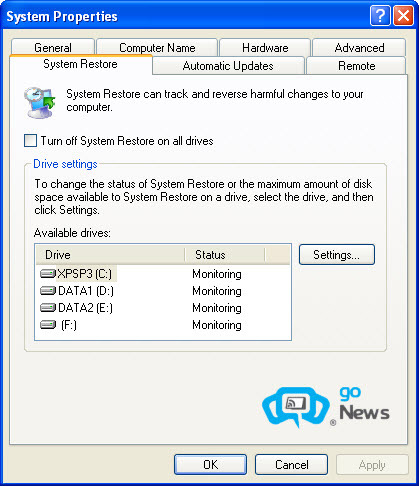
Task: Click the question mark Help icon
Action: pos(380,16)
